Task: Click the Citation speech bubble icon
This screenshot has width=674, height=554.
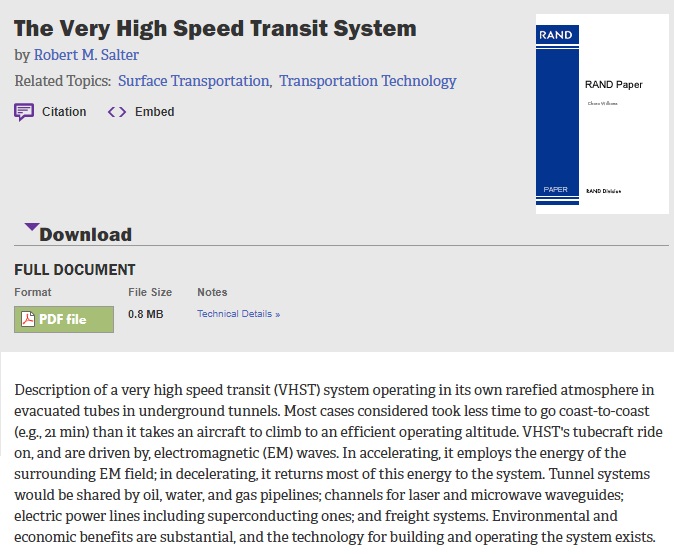Action: click(x=24, y=112)
